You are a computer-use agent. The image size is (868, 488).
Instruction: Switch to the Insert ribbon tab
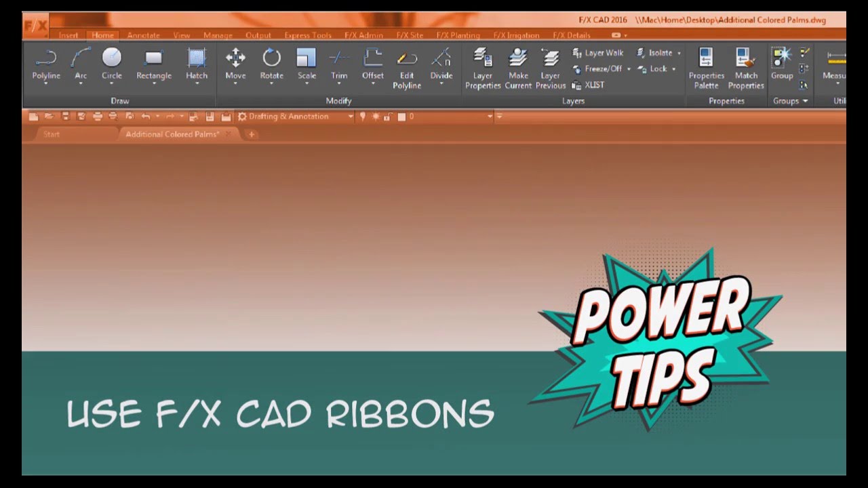point(68,35)
